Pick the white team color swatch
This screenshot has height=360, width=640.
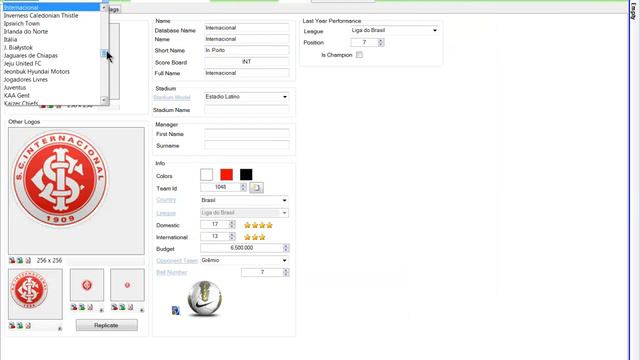(207, 175)
